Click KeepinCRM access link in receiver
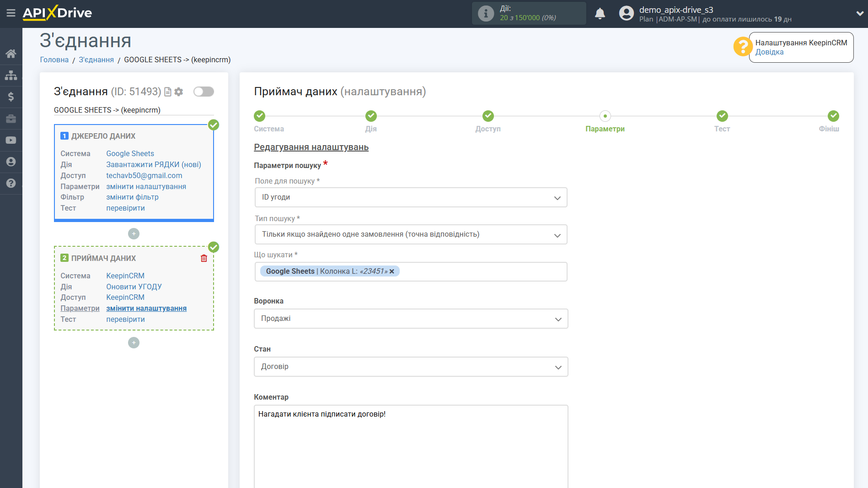Image resolution: width=868 pixels, height=488 pixels. 125,298
